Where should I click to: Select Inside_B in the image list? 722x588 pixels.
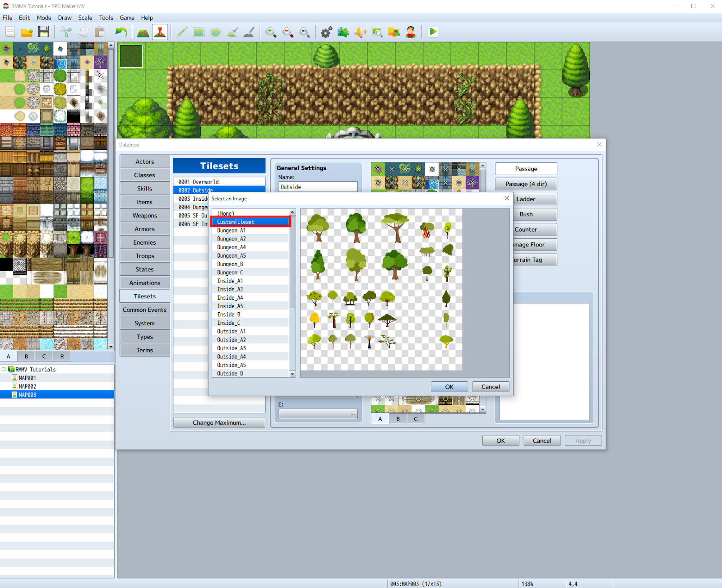pos(250,315)
